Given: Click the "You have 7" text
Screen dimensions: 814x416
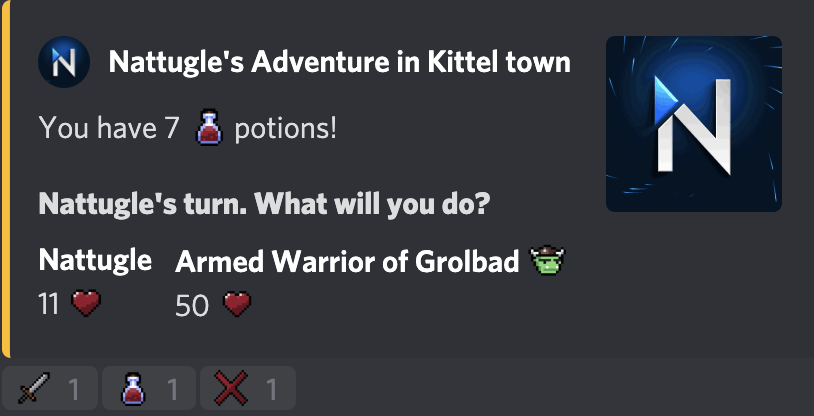Looking at the screenshot, I should coord(109,129).
